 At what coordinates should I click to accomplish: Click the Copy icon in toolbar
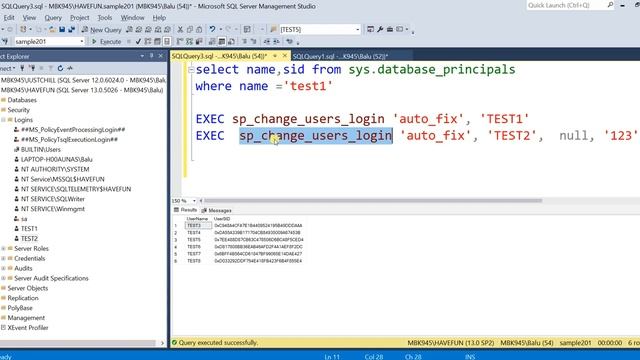tap(190, 29)
